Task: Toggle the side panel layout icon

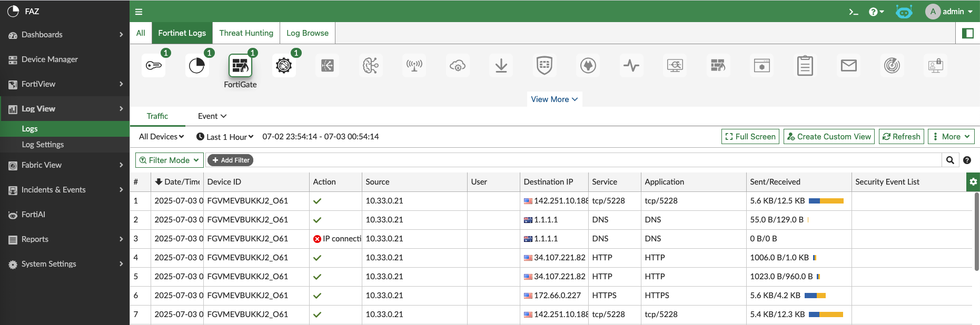Action: pos(967,33)
